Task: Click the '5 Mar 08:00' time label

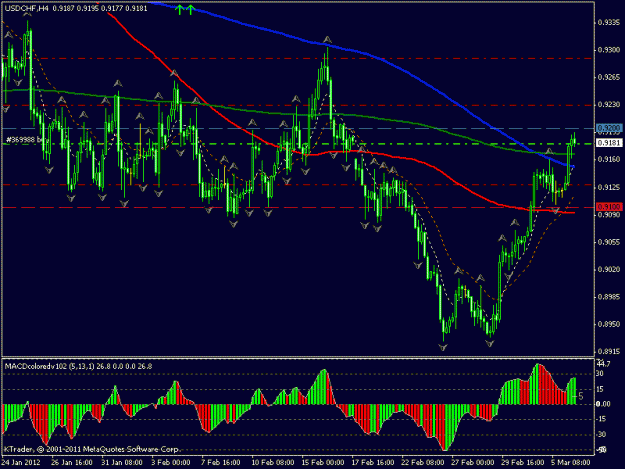Action: point(570,463)
